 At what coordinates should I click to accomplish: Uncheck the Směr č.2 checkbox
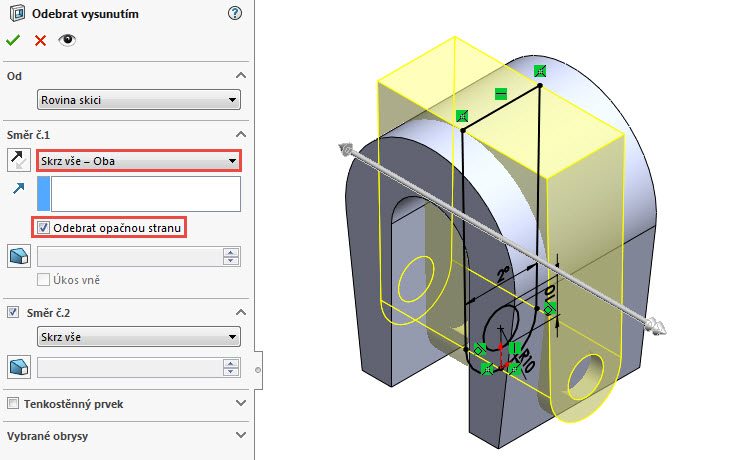tap(13, 313)
